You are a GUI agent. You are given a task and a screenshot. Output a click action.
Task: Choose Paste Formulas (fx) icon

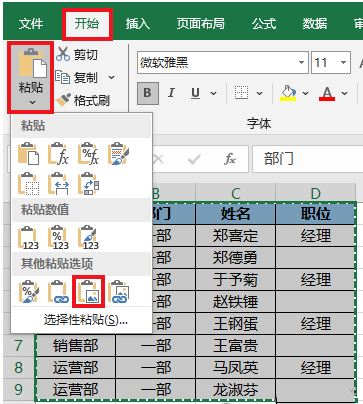(x=58, y=154)
